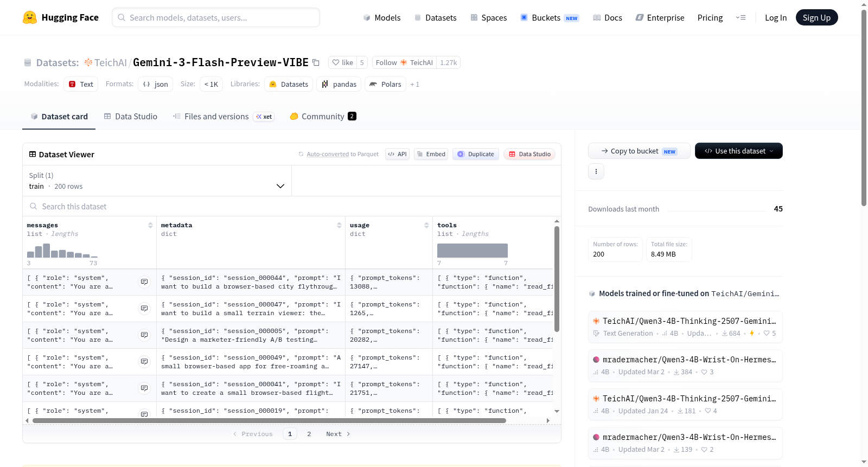Go to Spaces in the top navigation
The width and height of the screenshot is (868, 467).
click(489, 17)
